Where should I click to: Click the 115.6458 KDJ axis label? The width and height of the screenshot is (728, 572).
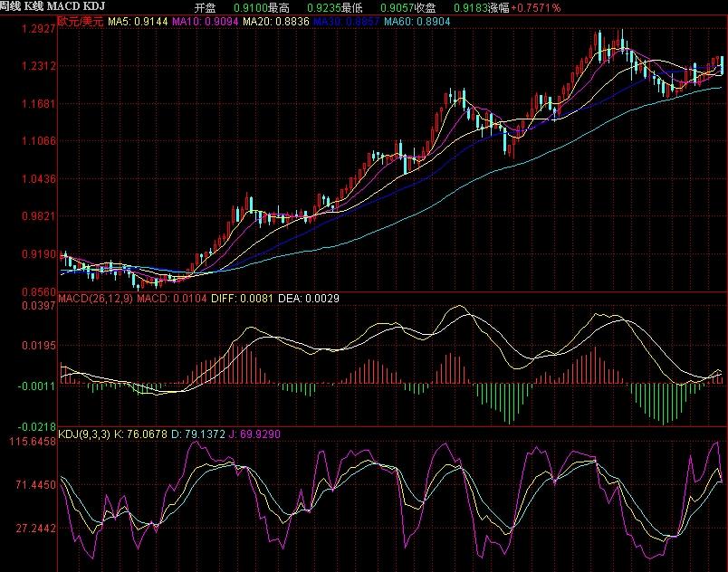pos(33,441)
